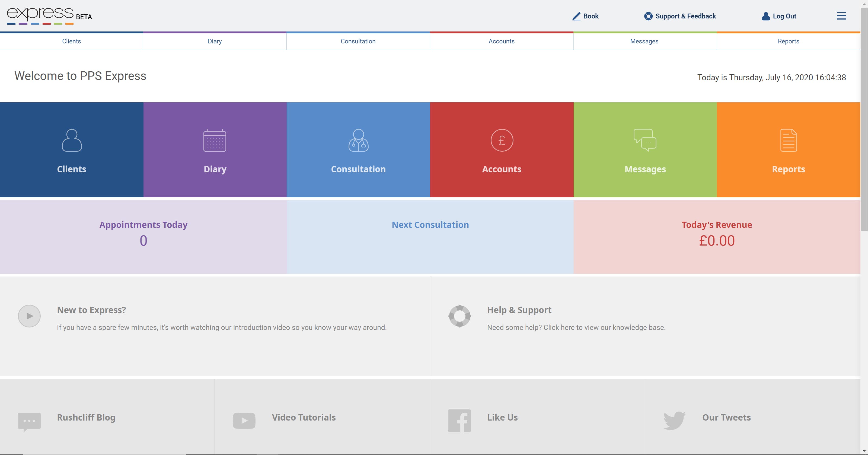The width and height of the screenshot is (868, 455).
Task: Click the Rushcliff Blog link
Action: (86, 417)
